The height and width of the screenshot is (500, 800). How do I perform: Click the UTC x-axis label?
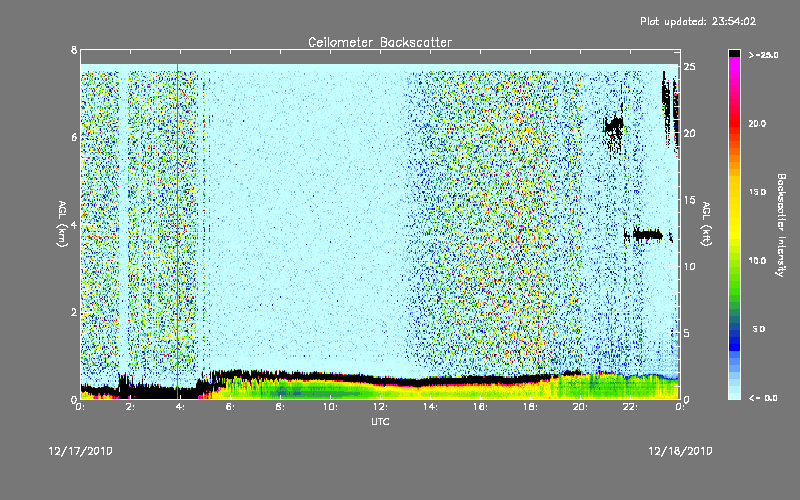[x=380, y=421]
